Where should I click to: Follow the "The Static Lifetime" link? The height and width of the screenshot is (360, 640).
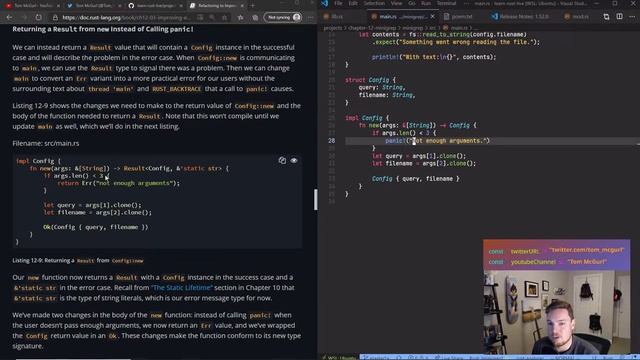182,287
